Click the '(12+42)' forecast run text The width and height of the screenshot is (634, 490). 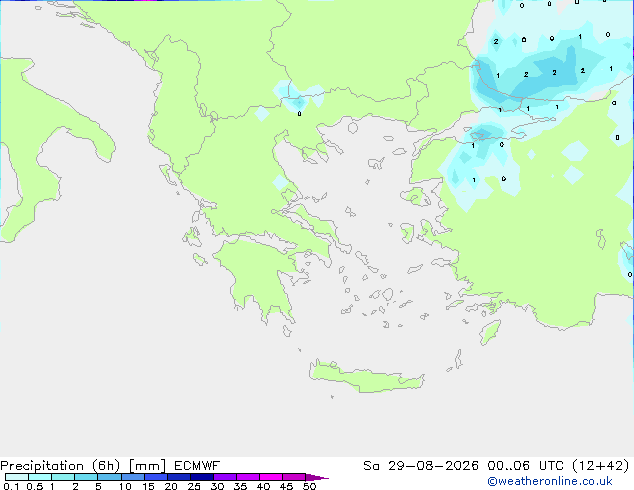point(601,466)
